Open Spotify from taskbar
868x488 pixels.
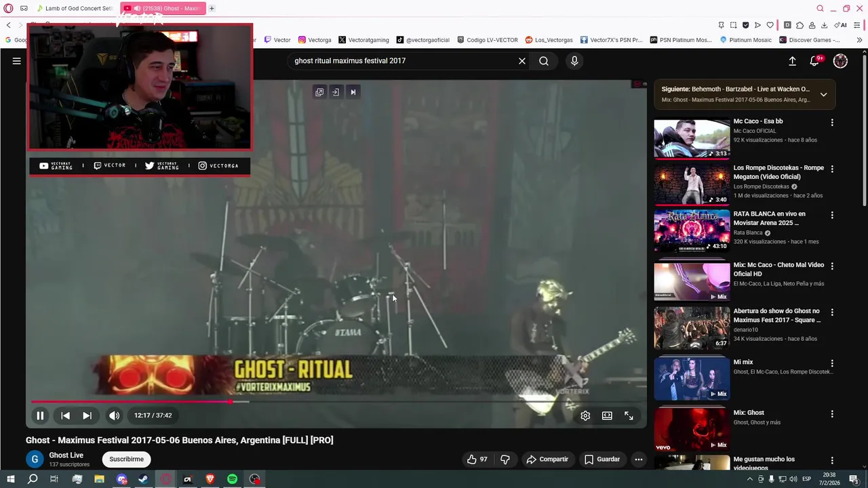tap(232, 479)
